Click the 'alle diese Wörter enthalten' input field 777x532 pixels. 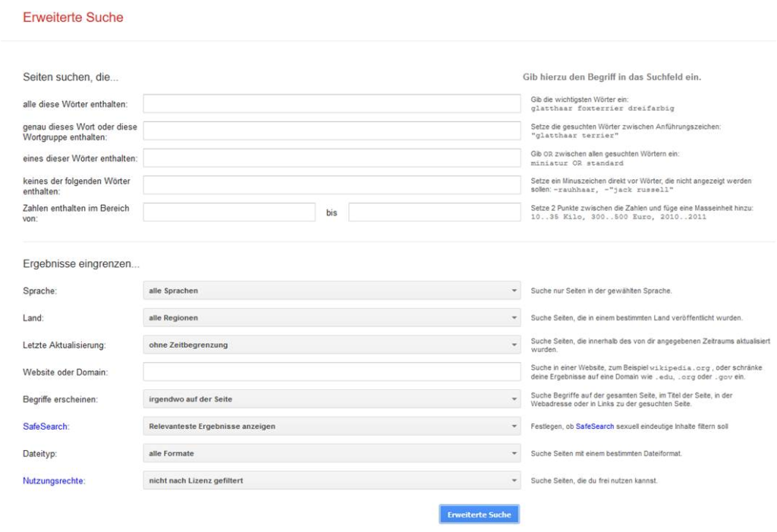[x=331, y=103]
